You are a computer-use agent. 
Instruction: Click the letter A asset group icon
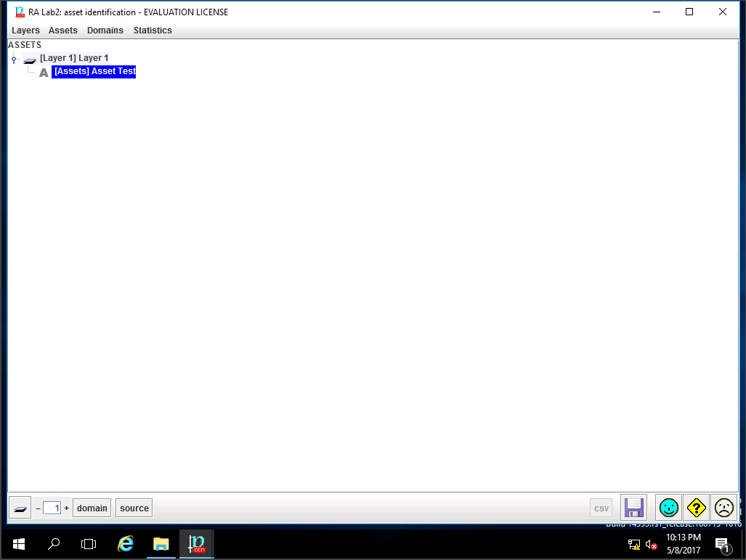click(x=44, y=73)
